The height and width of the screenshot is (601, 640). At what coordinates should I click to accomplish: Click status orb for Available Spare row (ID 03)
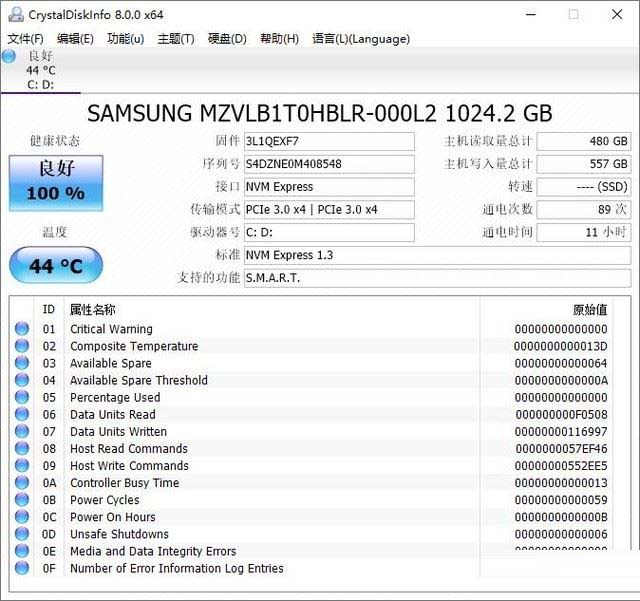[22, 363]
